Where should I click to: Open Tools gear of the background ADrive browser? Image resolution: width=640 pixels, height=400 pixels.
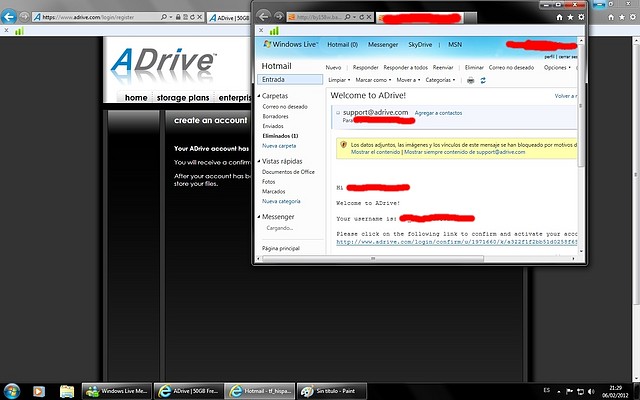point(632,17)
